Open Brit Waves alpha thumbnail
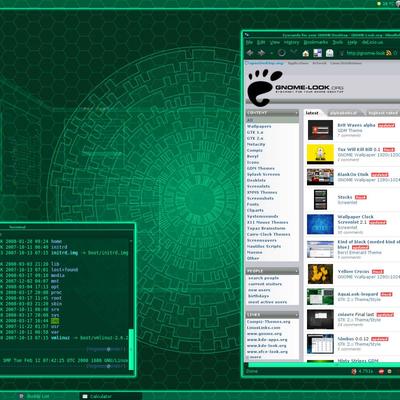400x400 pixels. click(x=320, y=130)
